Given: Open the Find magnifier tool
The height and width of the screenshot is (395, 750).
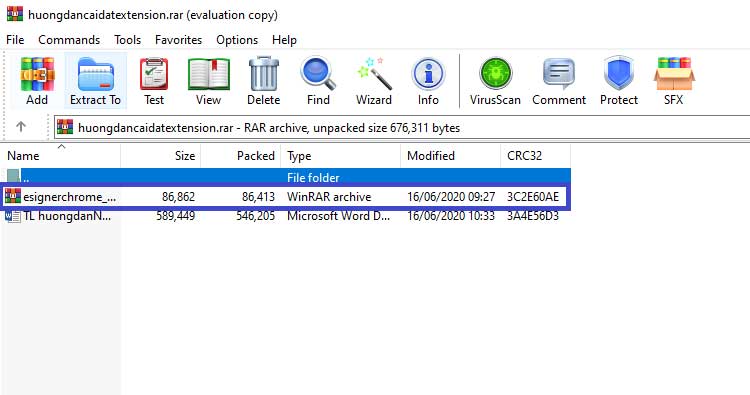Looking at the screenshot, I should pos(318,81).
